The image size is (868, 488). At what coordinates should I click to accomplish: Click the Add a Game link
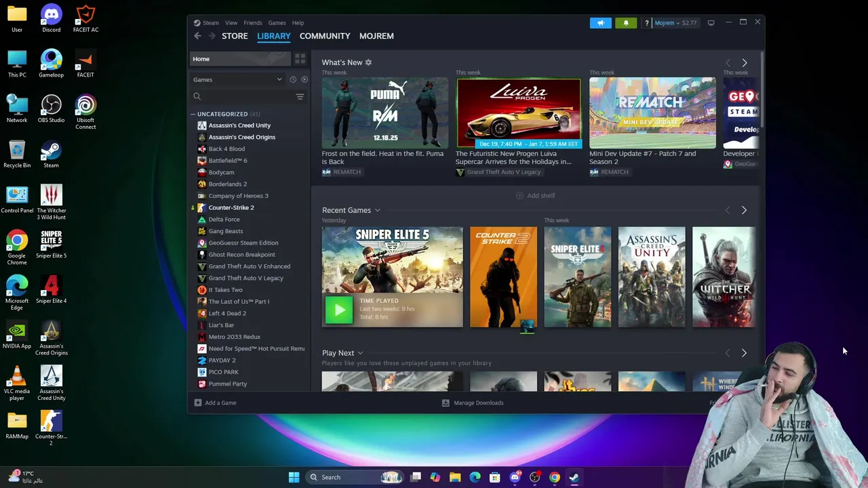point(220,403)
